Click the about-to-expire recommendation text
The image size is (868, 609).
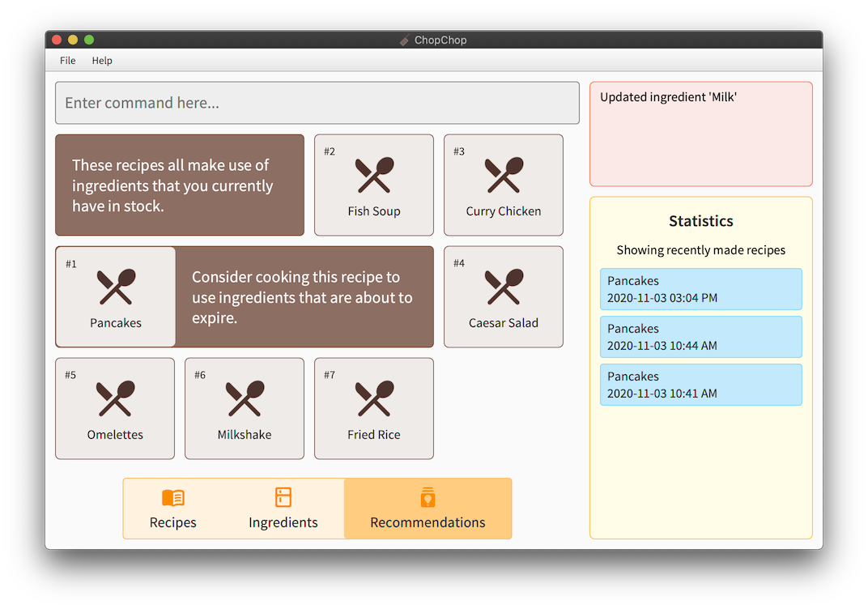pyautogui.click(x=302, y=297)
